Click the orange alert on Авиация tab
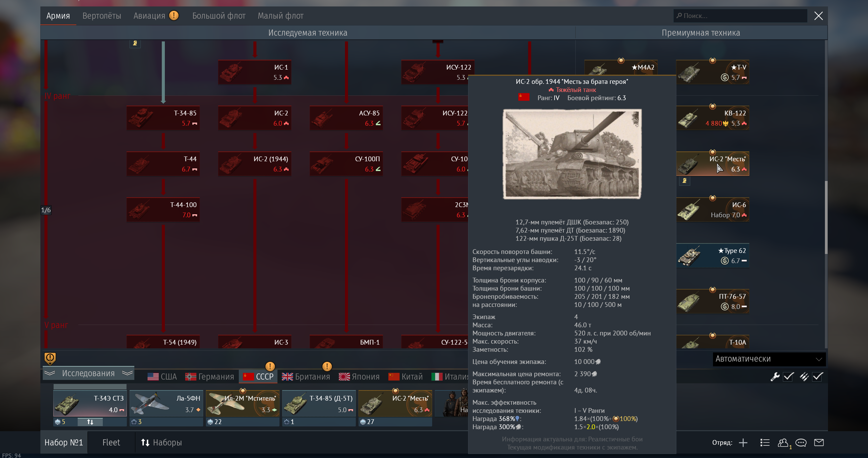The image size is (868, 458). click(174, 15)
